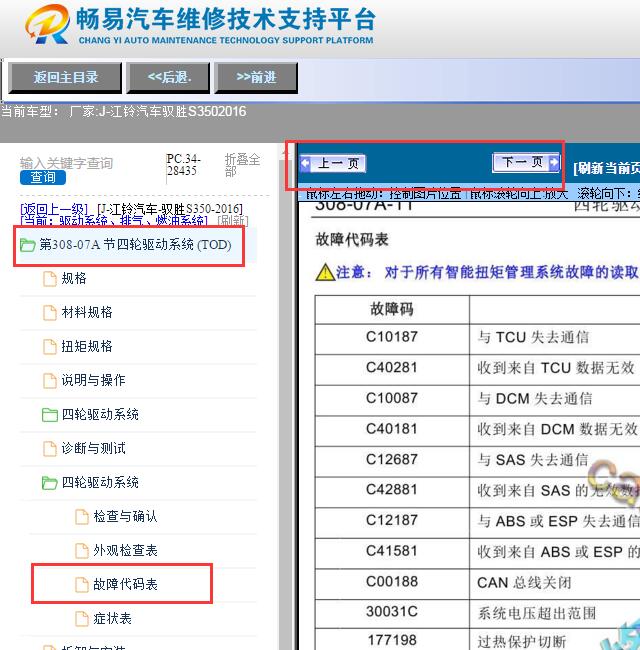Viewport: 640px width, 650px height.
Task: Click the page icon beside 规格
Action: click(50, 279)
